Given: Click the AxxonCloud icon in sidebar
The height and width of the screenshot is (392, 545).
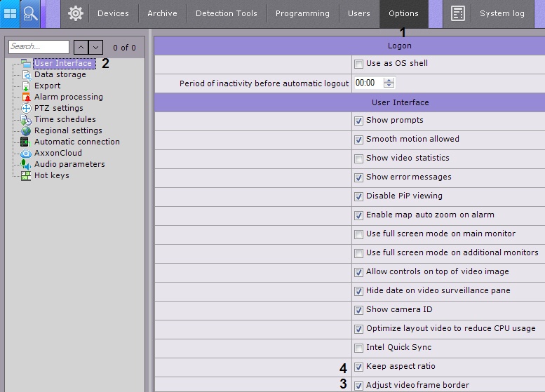Looking at the screenshot, I should pyautogui.click(x=27, y=153).
